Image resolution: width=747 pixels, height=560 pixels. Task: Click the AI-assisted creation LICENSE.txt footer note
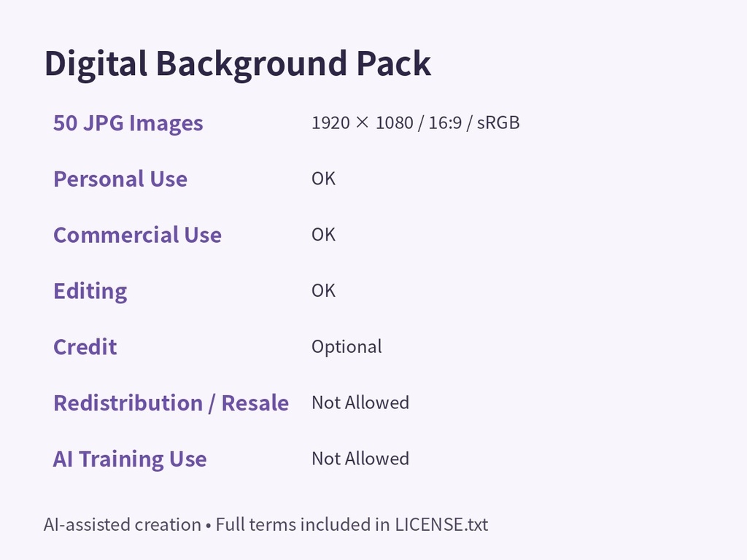[266, 525]
